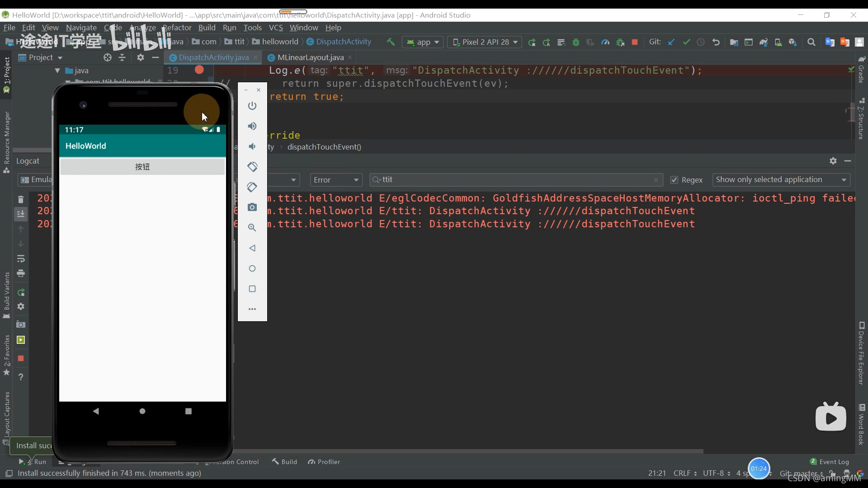
Task: Click dispatchTouchEvent() breadcrumb
Action: [324, 147]
